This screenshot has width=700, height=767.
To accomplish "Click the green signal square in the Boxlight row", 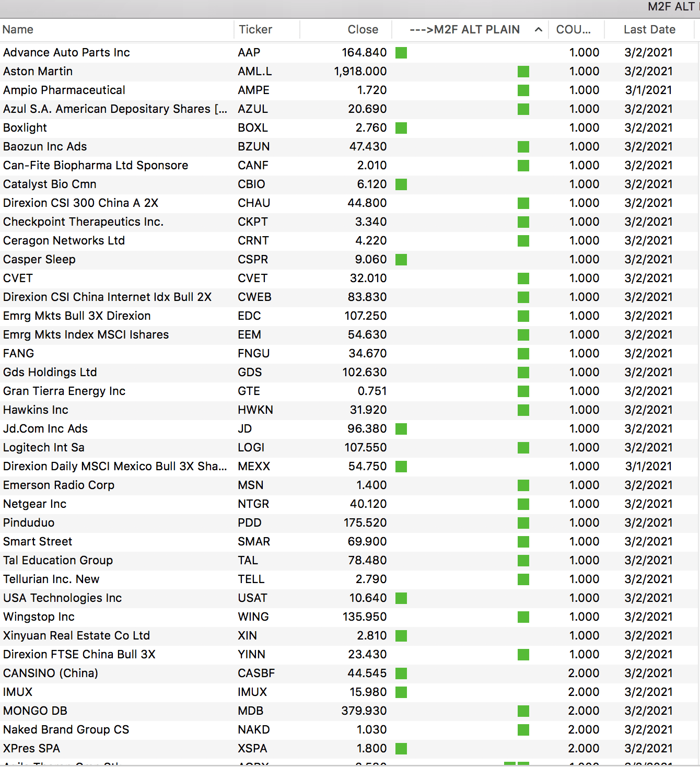I will click(401, 128).
